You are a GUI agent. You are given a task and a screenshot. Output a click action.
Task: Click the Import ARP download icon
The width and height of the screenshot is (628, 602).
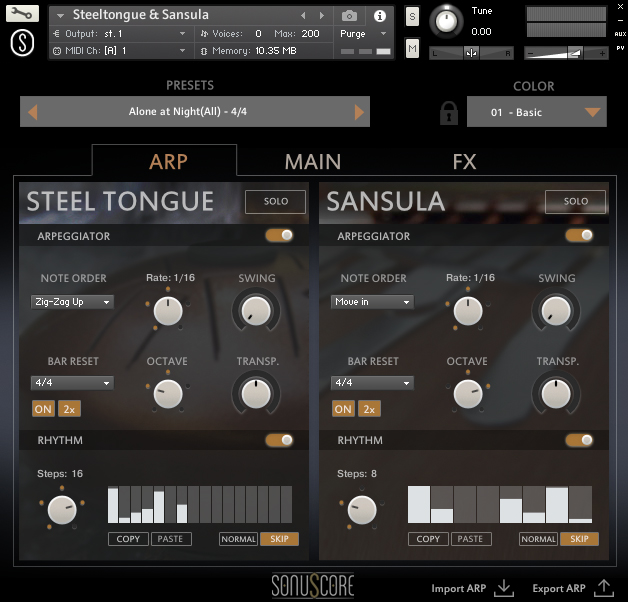click(x=504, y=588)
